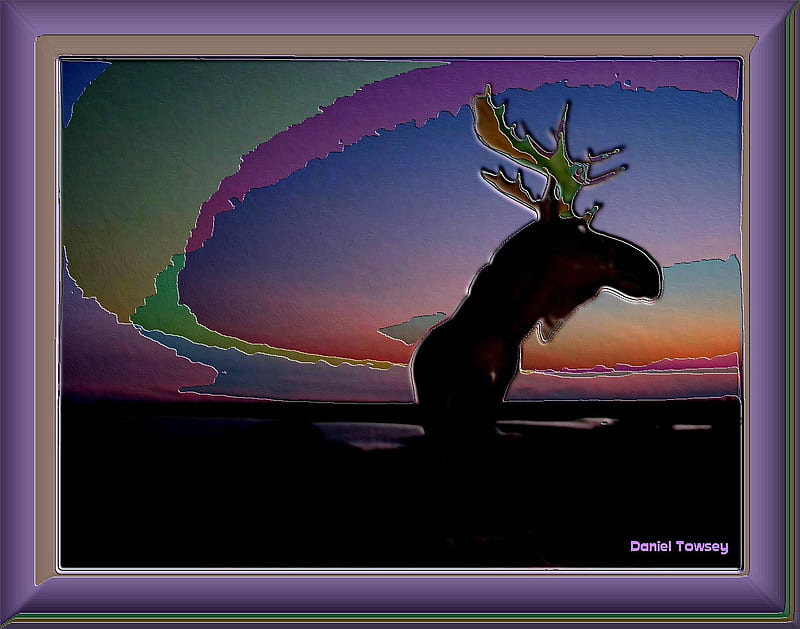
Task: Click the "Daniel Towsey" signature text
Action: point(679,547)
